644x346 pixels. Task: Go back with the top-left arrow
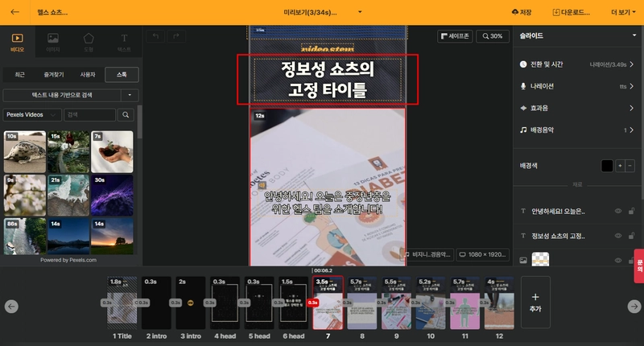tap(14, 12)
